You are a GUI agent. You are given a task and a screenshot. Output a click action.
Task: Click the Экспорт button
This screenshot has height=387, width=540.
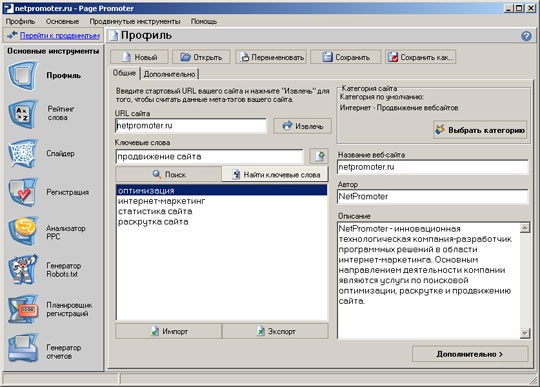[x=275, y=331]
